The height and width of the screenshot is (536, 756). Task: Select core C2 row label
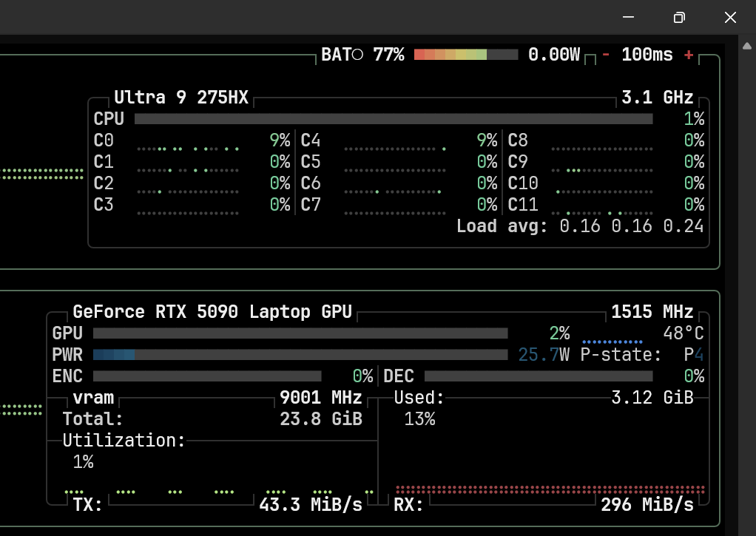(x=104, y=183)
